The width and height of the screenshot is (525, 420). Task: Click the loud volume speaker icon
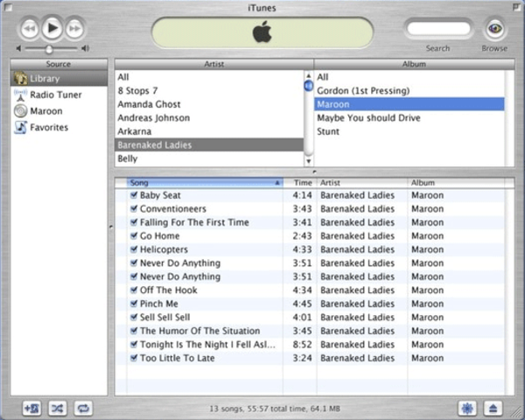click(86, 49)
